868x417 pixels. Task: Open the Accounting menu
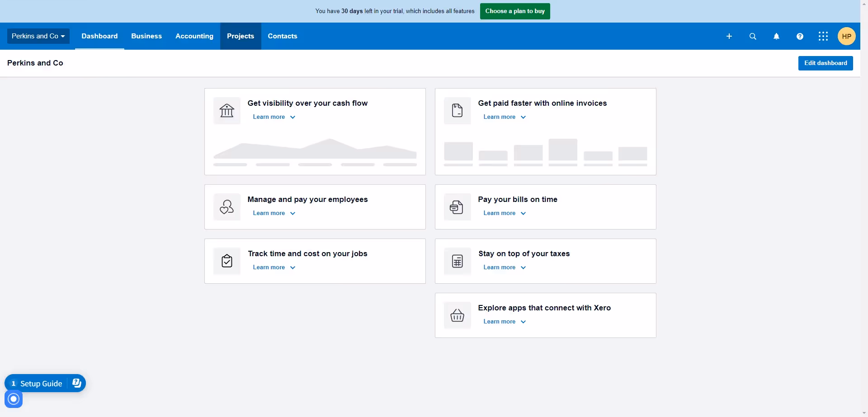tap(194, 36)
